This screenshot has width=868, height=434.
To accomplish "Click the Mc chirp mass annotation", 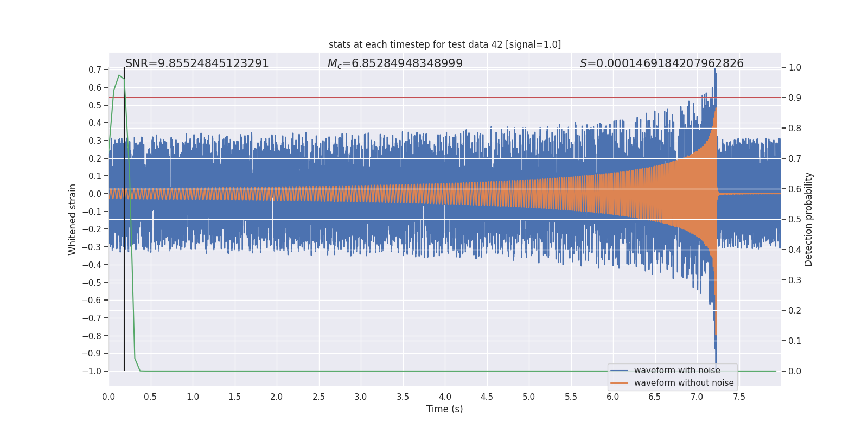I will click(x=395, y=63).
